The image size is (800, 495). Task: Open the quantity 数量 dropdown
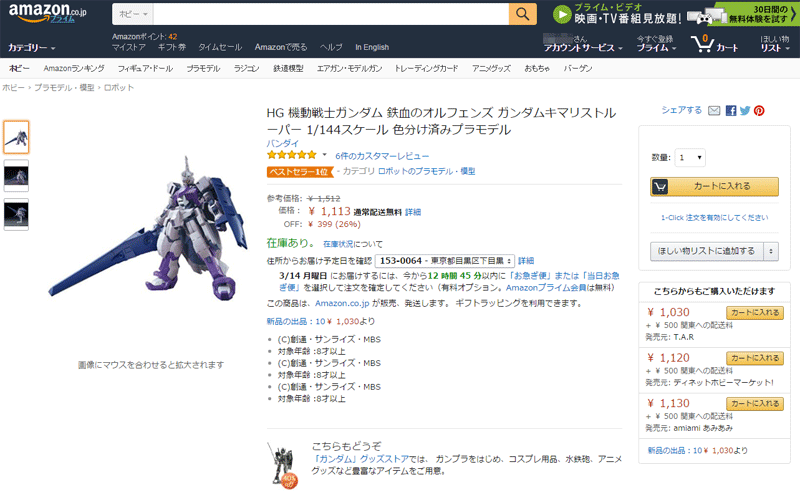click(x=690, y=158)
